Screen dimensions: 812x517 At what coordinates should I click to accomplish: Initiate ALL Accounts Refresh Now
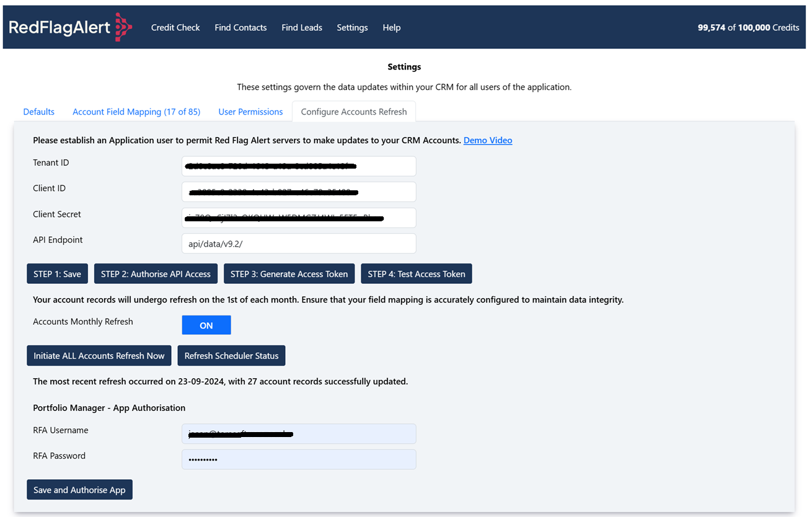point(99,355)
